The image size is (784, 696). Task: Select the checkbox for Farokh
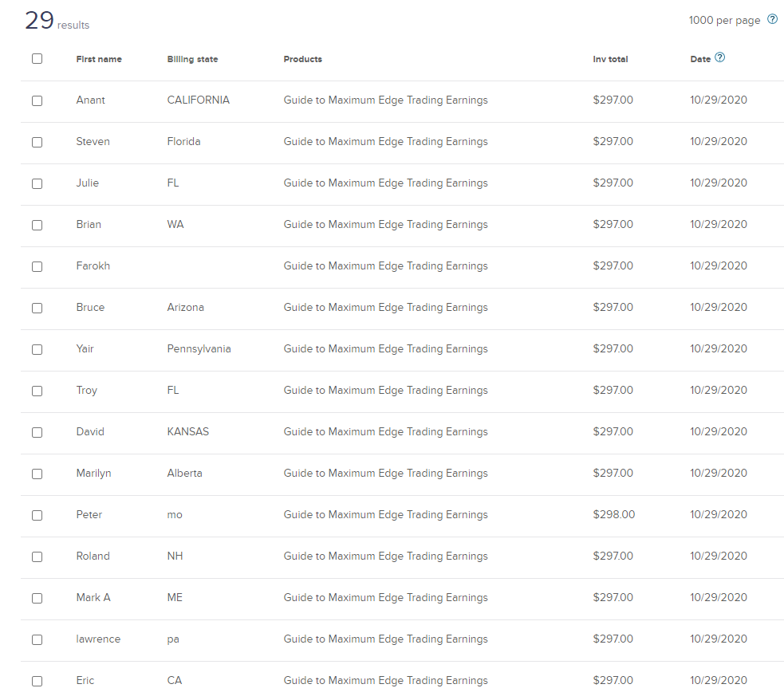[37, 266]
